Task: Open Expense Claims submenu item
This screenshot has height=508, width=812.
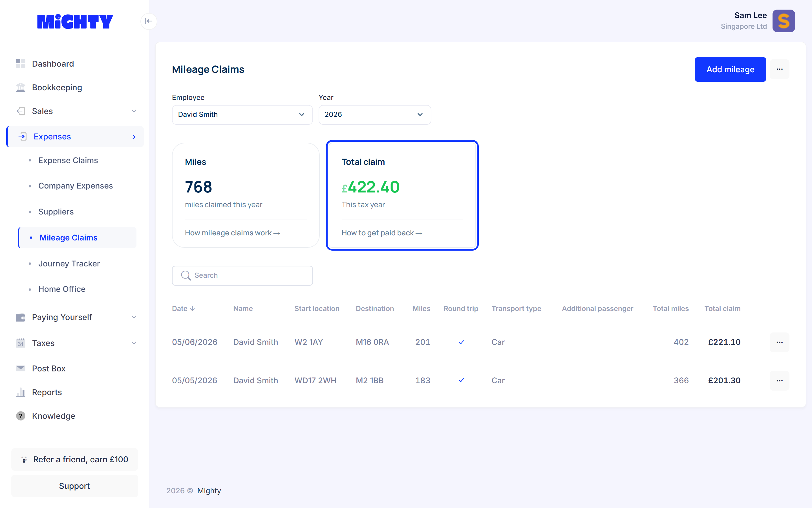Action: click(68, 160)
